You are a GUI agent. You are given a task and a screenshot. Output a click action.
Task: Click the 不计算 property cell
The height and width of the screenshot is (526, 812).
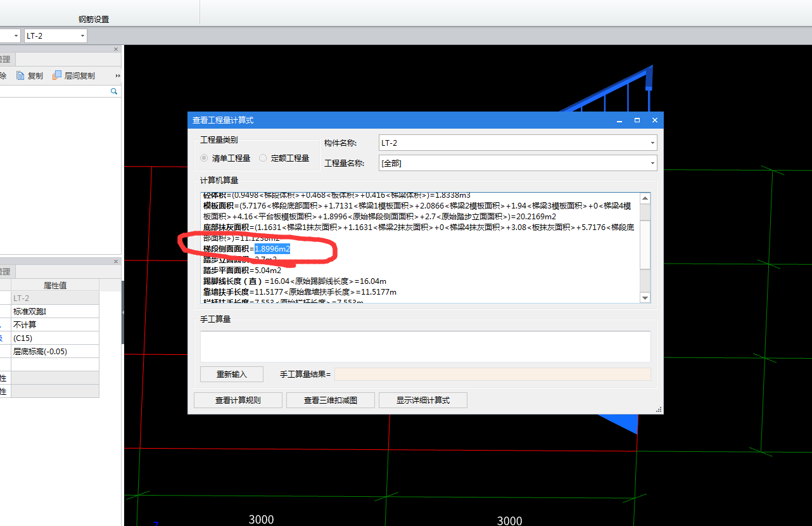coord(55,324)
